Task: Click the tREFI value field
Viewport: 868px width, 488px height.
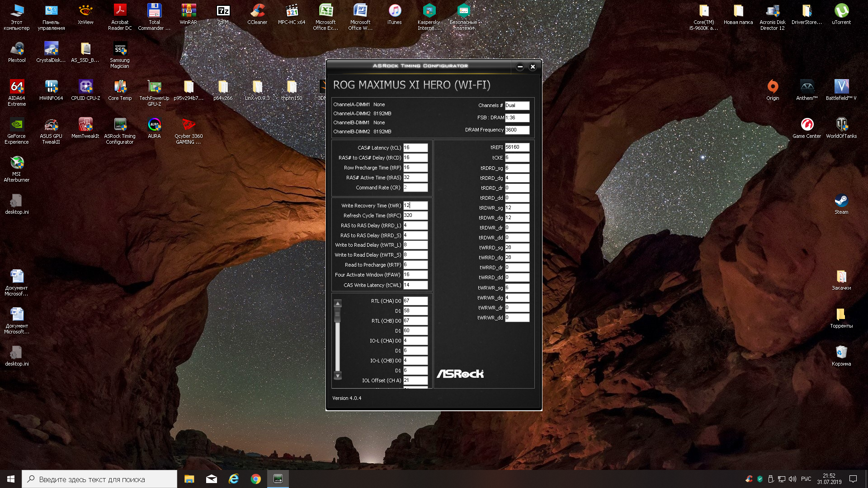Action: (517, 147)
